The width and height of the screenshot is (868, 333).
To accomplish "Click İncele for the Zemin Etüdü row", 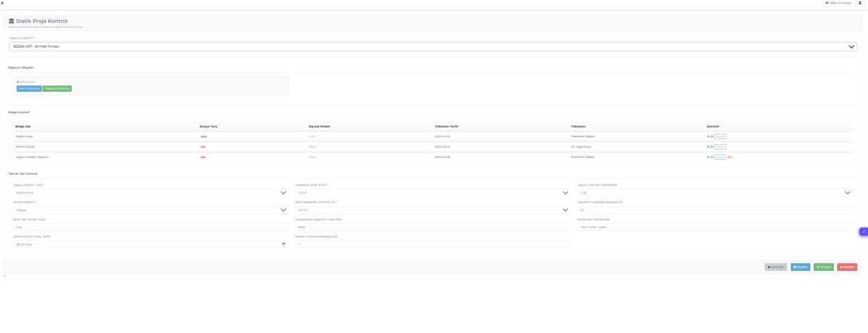I will (x=720, y=147).
